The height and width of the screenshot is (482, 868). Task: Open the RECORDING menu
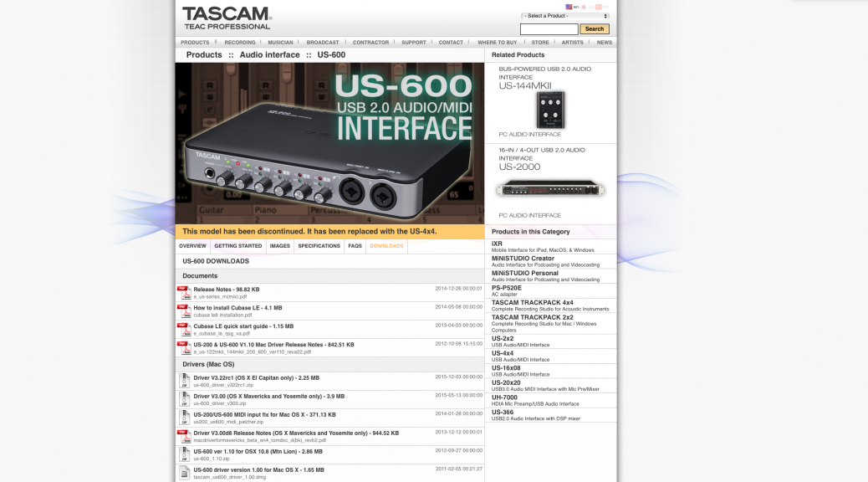(x=240, y=42)
